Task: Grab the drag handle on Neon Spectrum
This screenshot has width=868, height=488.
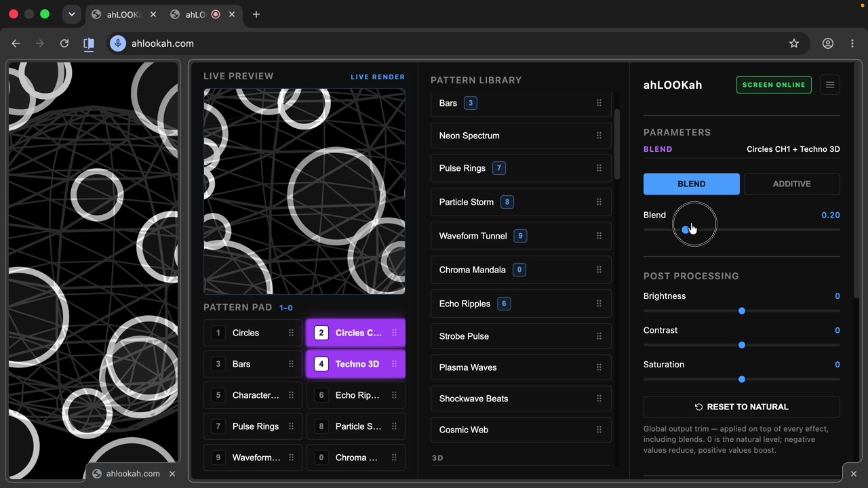Action: point(599,136)
